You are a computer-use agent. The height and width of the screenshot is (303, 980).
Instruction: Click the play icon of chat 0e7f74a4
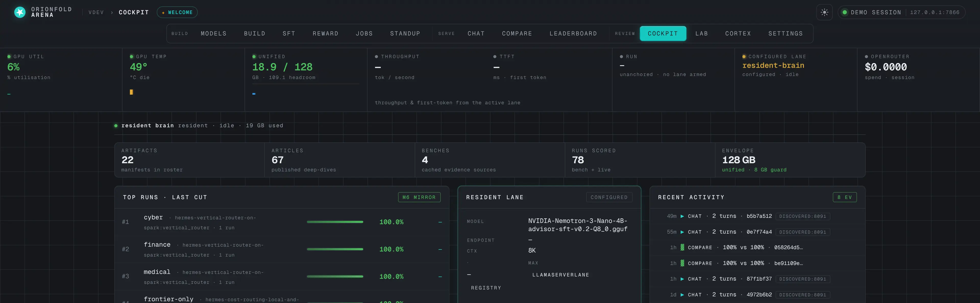click(682, 232)
